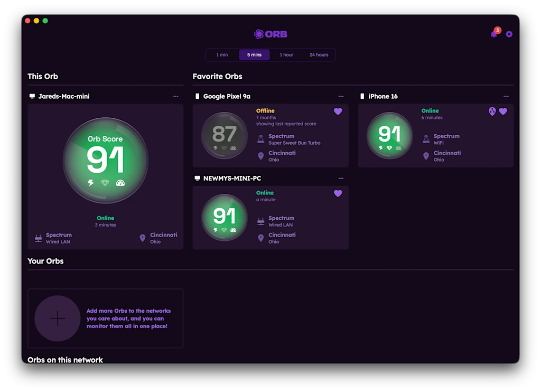The image size is (541, 392).
Task: Open Jareds-Mac-mini more options menu
Action: pos(176,97)
